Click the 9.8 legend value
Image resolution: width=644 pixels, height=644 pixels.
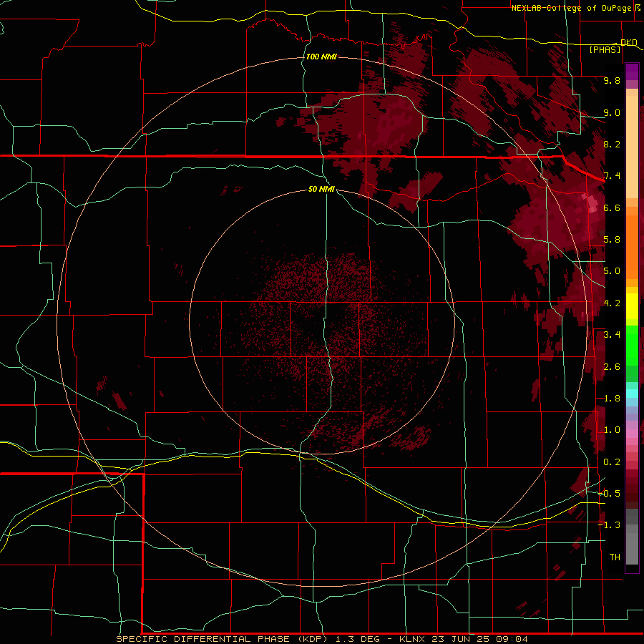[x=612, y=80]
